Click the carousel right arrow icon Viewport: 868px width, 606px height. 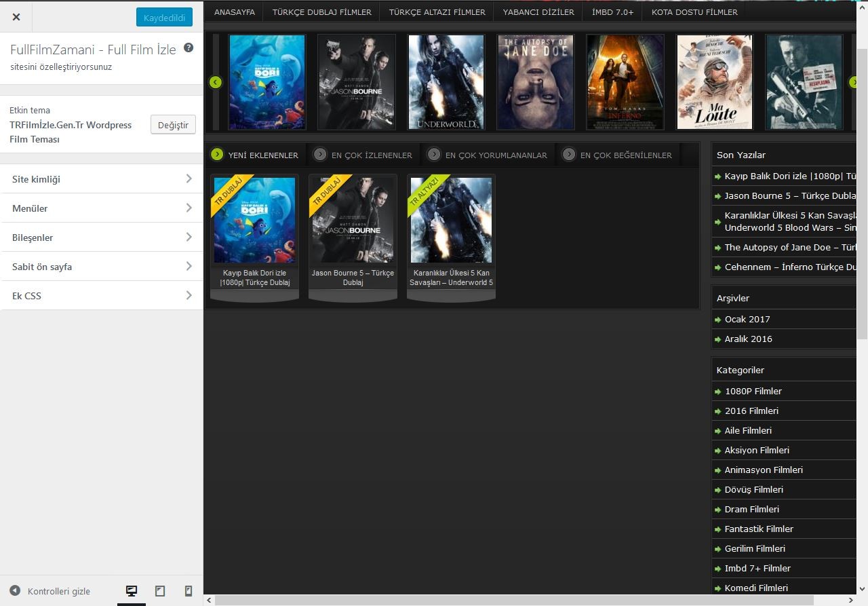tap(854, 83)
